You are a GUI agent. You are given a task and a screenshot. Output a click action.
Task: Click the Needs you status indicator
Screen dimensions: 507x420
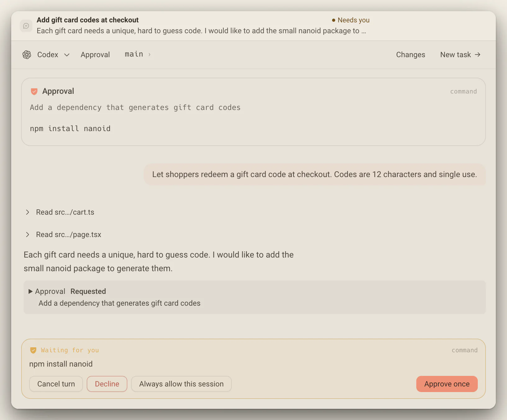coord(351,20)
